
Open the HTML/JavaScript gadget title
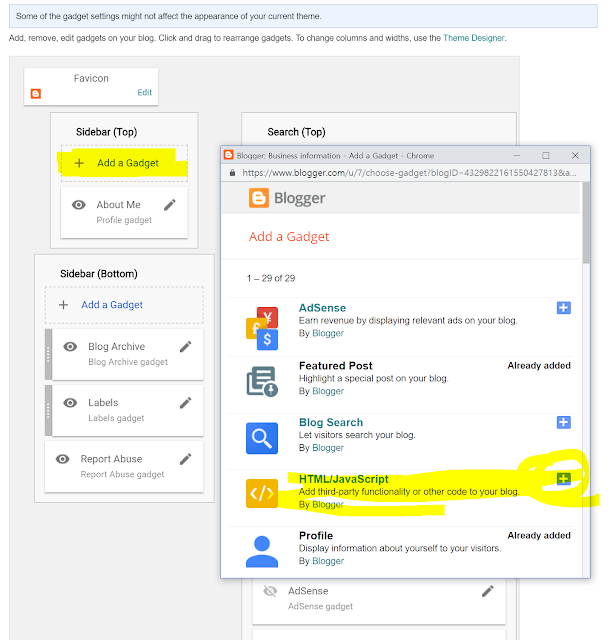[x=343, y=479]
